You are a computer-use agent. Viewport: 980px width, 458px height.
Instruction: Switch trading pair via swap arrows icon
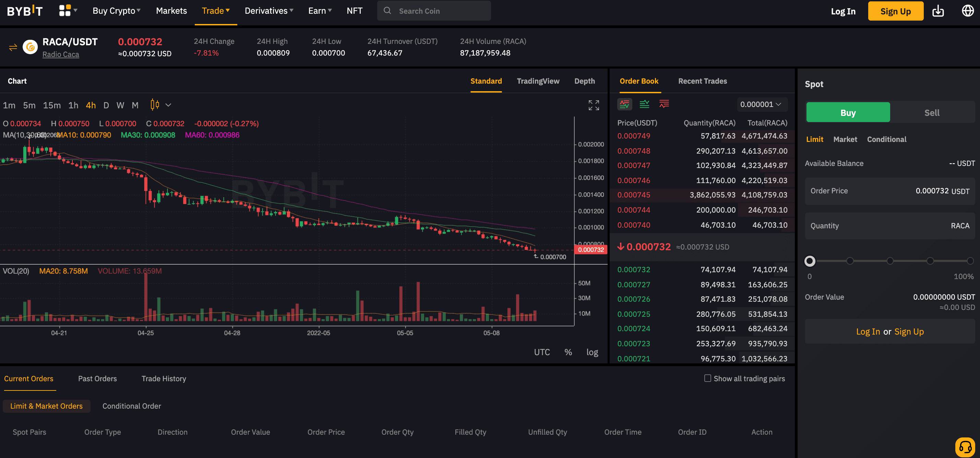[x=13, y=47]
